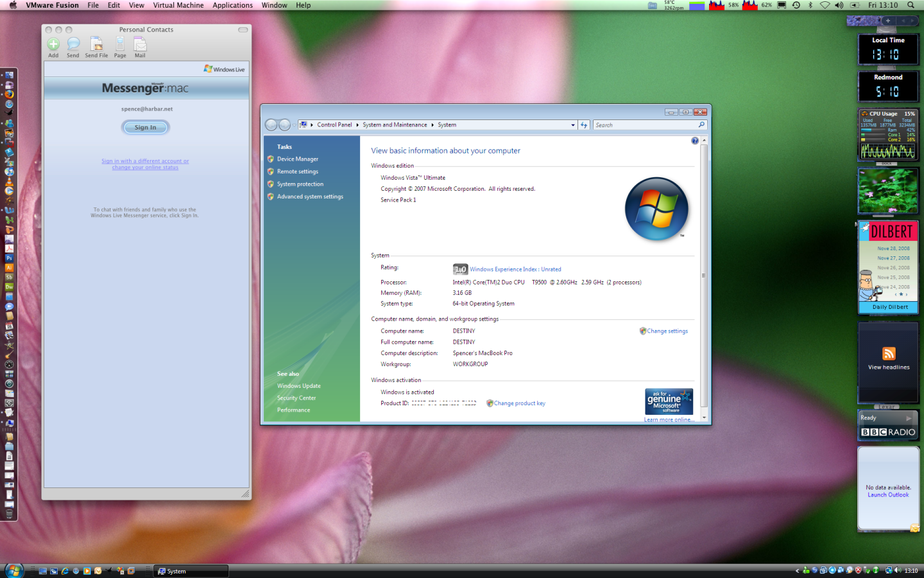Toggle the Personal Contacts toolbar pill button
Screen dimensions: 924x578
(x=243, y=30)
